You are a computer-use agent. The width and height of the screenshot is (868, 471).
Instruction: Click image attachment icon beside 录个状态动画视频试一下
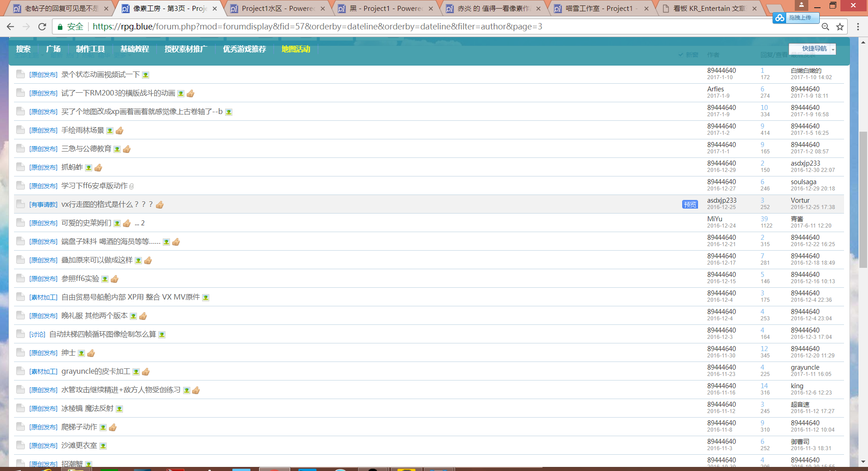click(146, 75)
